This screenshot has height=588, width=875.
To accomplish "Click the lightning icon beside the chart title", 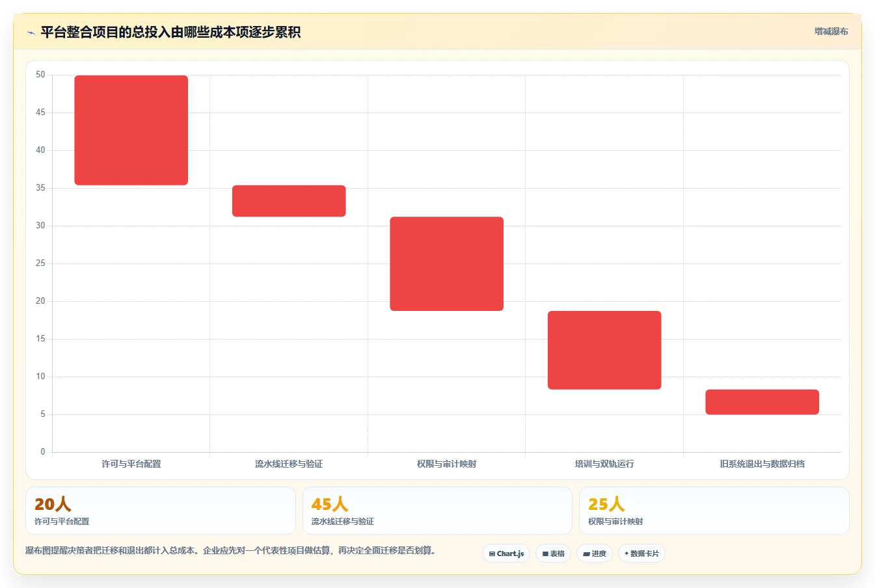I will pyautogui.click(x=31, y=33).
